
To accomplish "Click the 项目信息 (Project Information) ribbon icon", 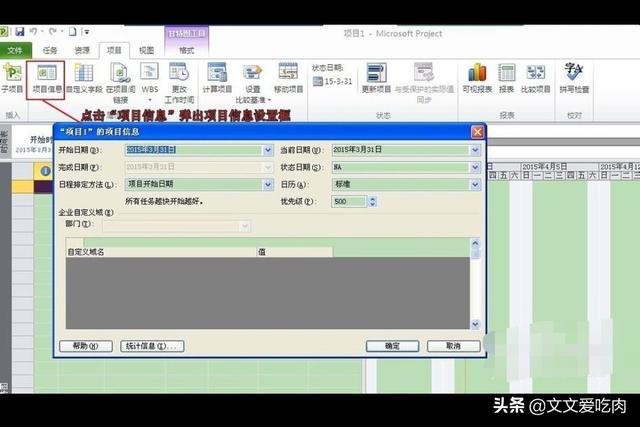I will pos(45,78).
